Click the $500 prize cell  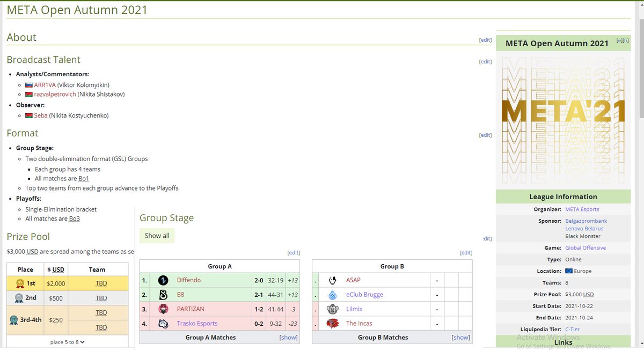[56, 298]
